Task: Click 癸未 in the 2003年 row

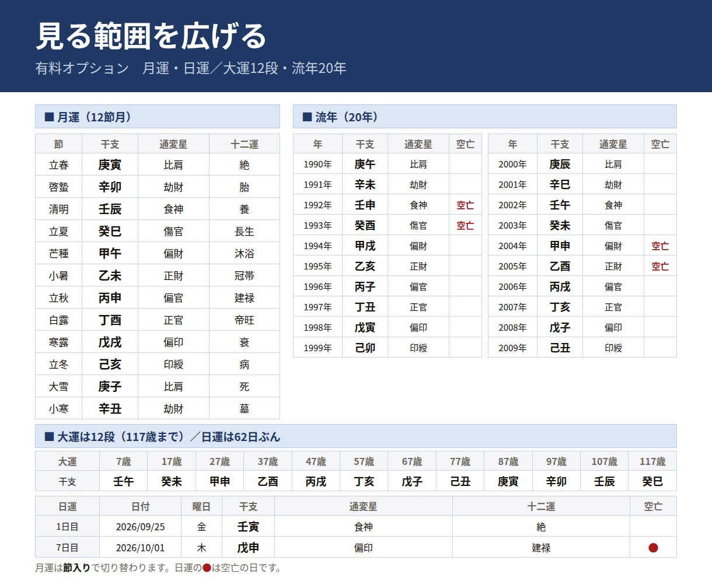Action: [560, 226]
